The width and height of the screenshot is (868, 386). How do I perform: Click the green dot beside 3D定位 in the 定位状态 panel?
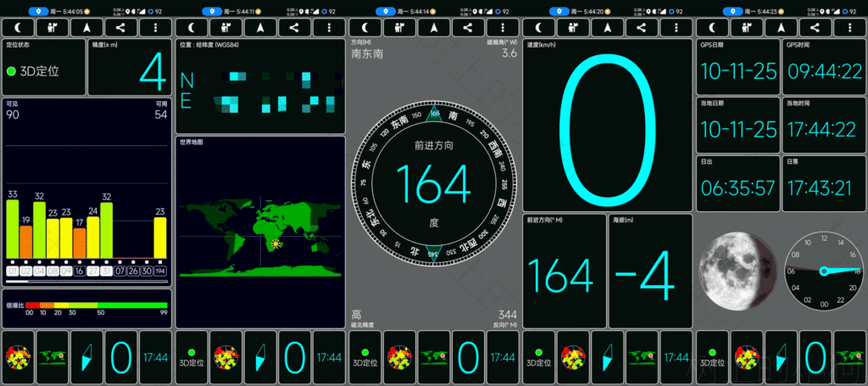pyautogui.click(x=12, y=71)
